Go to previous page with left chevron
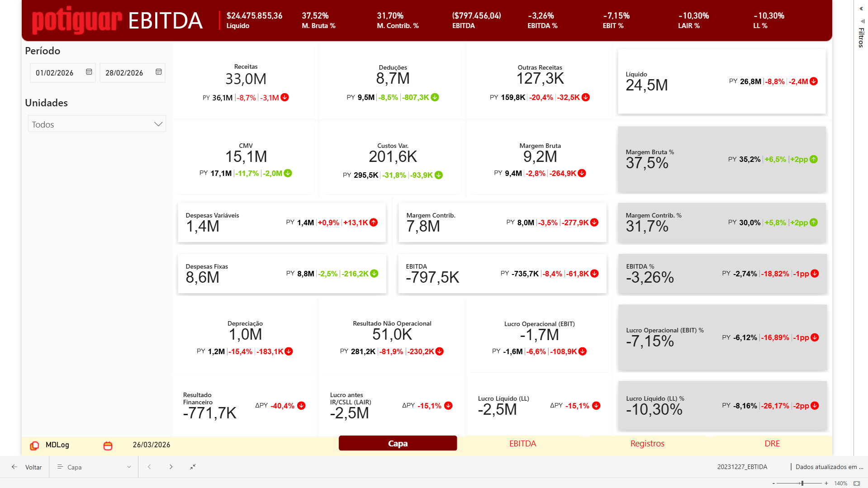Screen dimensions: 868x488 pyautogui.click(x=149, y=467)
